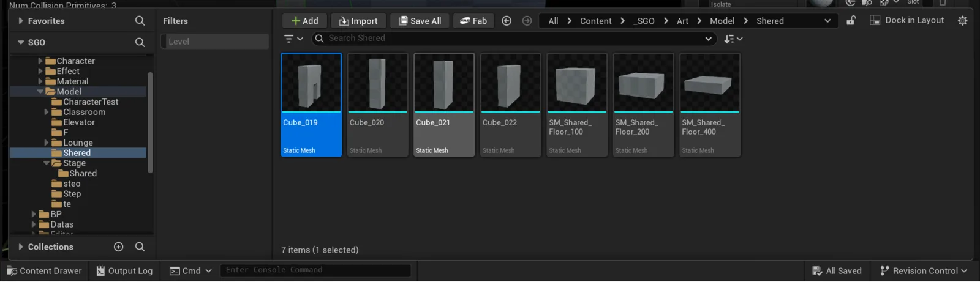The height and width of the screenshot is (282, 980).
Task: Click Art in the breadcrumb path
Action: (682, 21)
